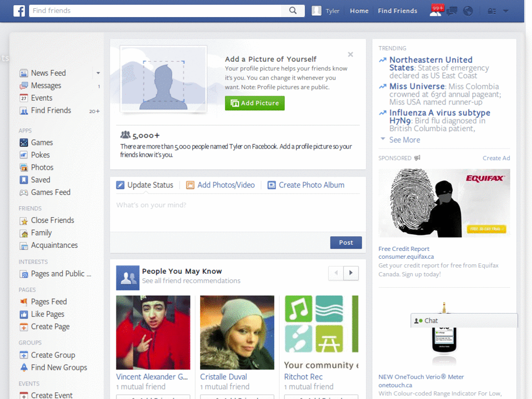Click the Events calendar icon
This screenshot has height=399, width=532.
point(24,98)
